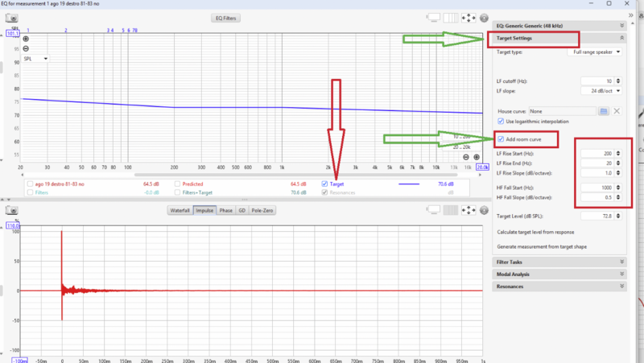644x363 pixels.
Task: Uncheck Use logarithmic interpolation
Action: tap(501, 122)
